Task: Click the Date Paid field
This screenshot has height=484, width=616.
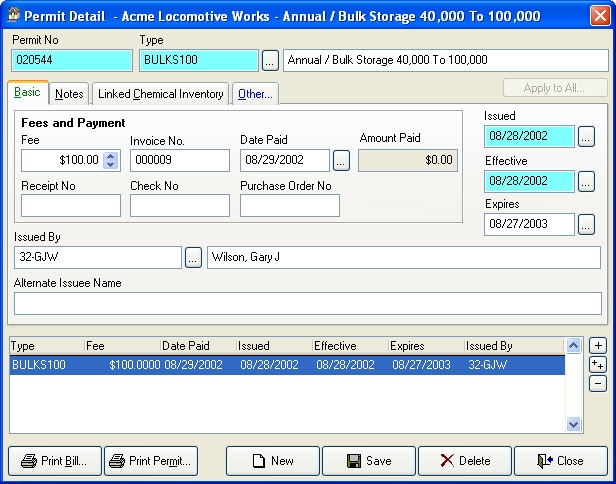Action: (x=285, y=160)
